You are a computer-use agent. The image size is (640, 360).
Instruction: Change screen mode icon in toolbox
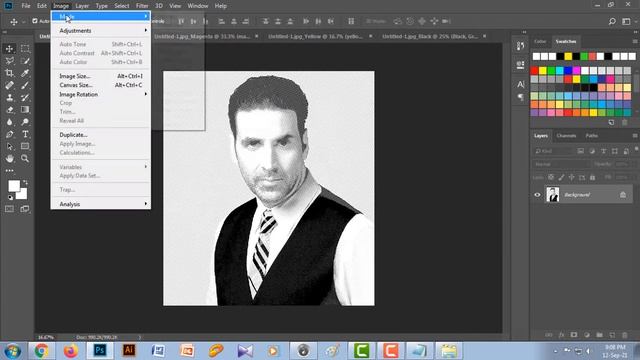point(25,209)
